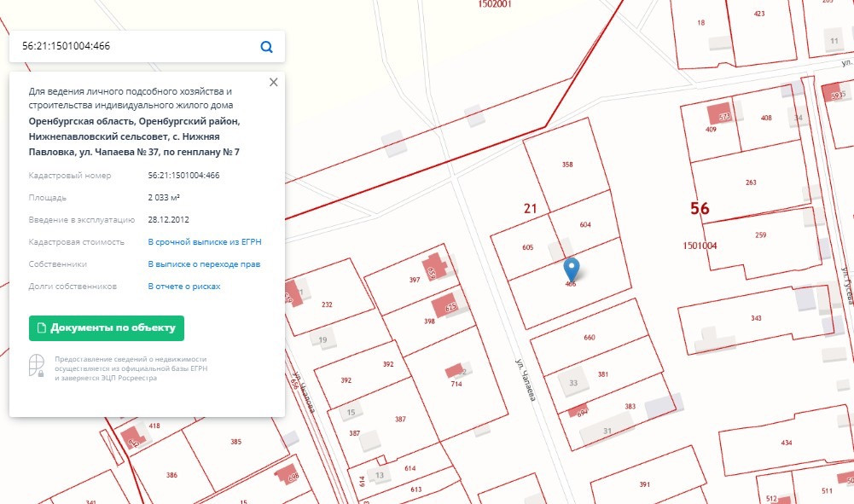Click the blue search magnifier icon
Screen dimensions: 854x504
pyautogui.click(x=266, y=47)
